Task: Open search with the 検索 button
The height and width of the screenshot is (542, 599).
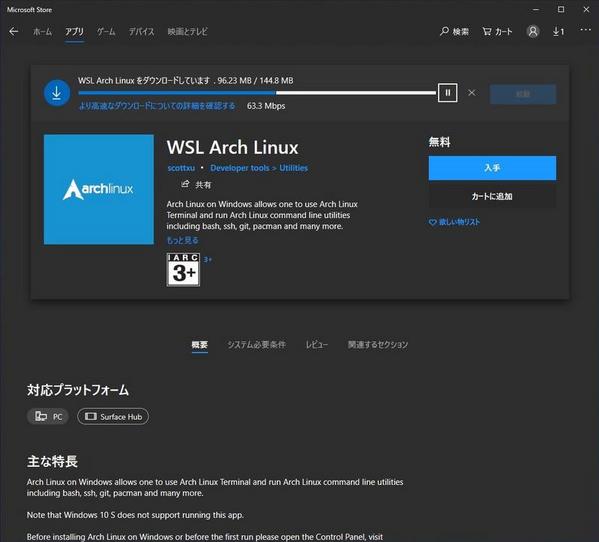Action: (x=454, y=31)
